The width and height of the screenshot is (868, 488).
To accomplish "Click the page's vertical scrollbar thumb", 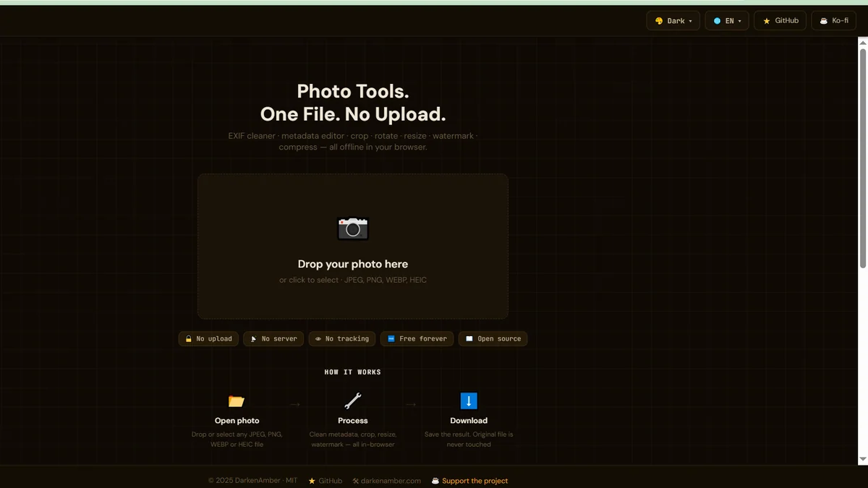I will tap(862, 159).
